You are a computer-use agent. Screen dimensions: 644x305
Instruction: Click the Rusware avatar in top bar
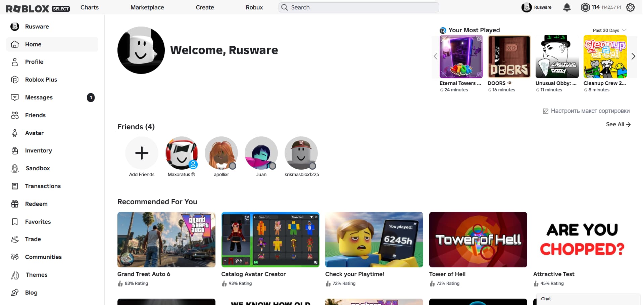(x=527, y=7)
